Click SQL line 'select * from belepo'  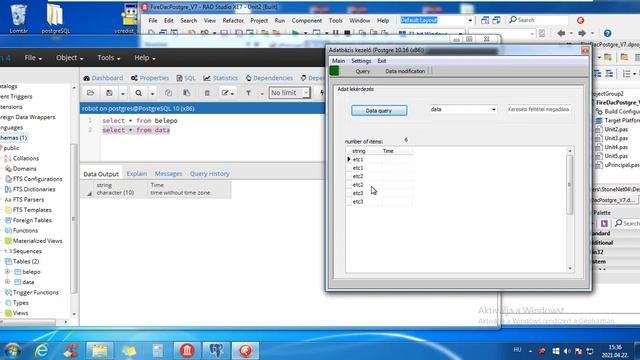[140, 121]
